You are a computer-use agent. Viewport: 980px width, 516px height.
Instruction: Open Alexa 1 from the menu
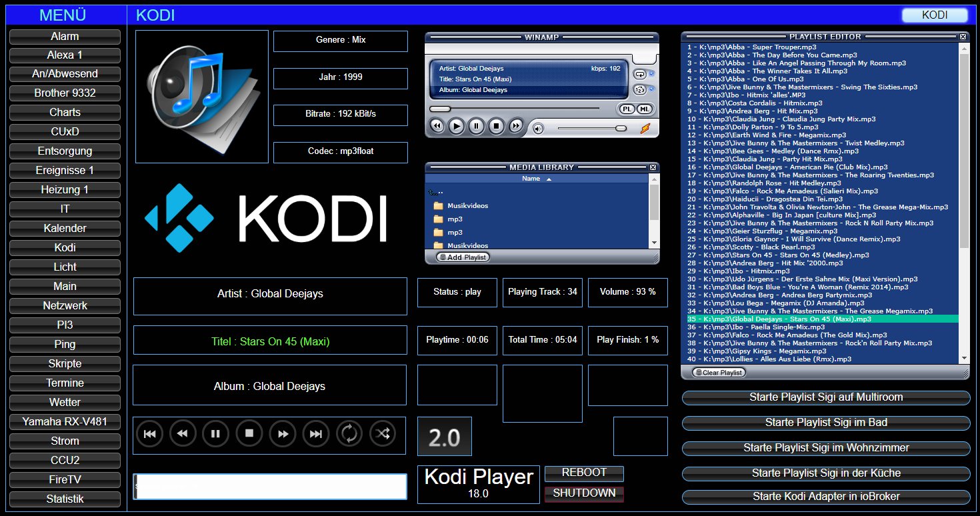pos(65,55)
